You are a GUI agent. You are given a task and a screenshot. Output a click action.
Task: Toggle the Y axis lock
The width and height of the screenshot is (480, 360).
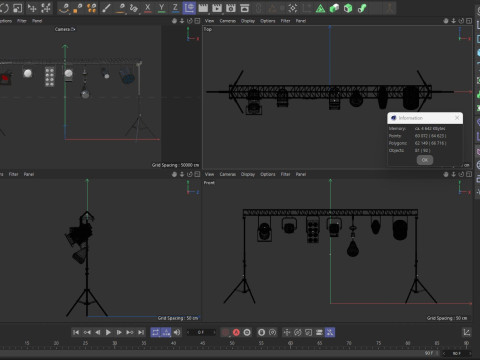point(161,8)
